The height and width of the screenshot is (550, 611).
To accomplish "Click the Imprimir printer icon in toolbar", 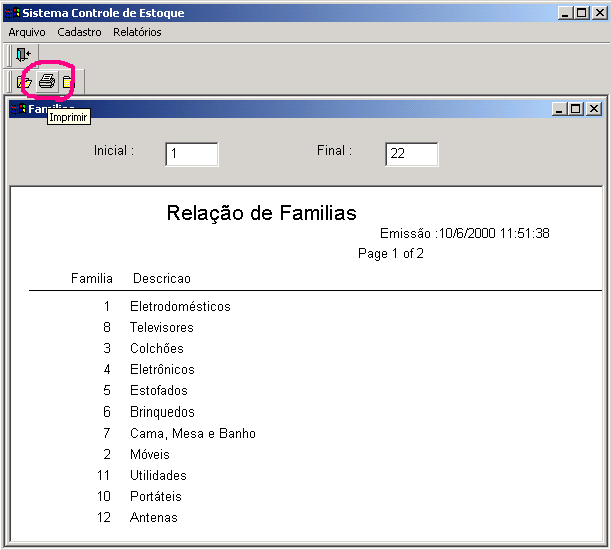I will (x=46, y=81).
